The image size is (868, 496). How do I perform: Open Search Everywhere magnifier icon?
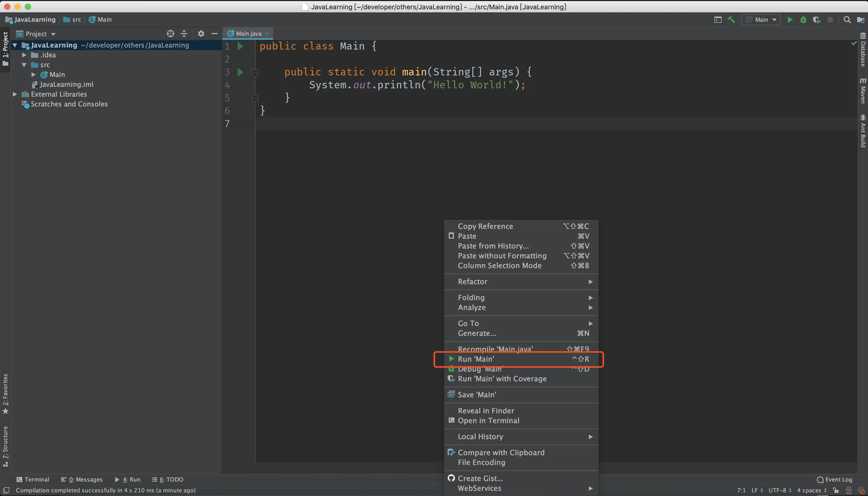[847, 20]
